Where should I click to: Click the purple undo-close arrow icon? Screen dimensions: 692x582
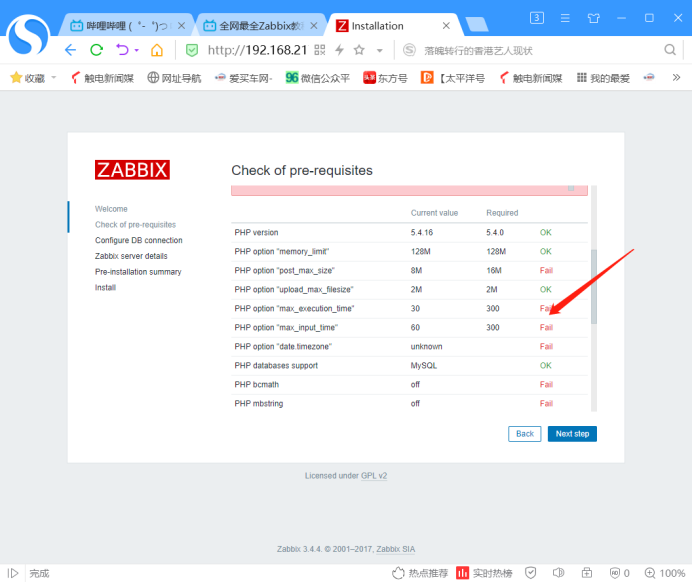(x=122, y=50)
